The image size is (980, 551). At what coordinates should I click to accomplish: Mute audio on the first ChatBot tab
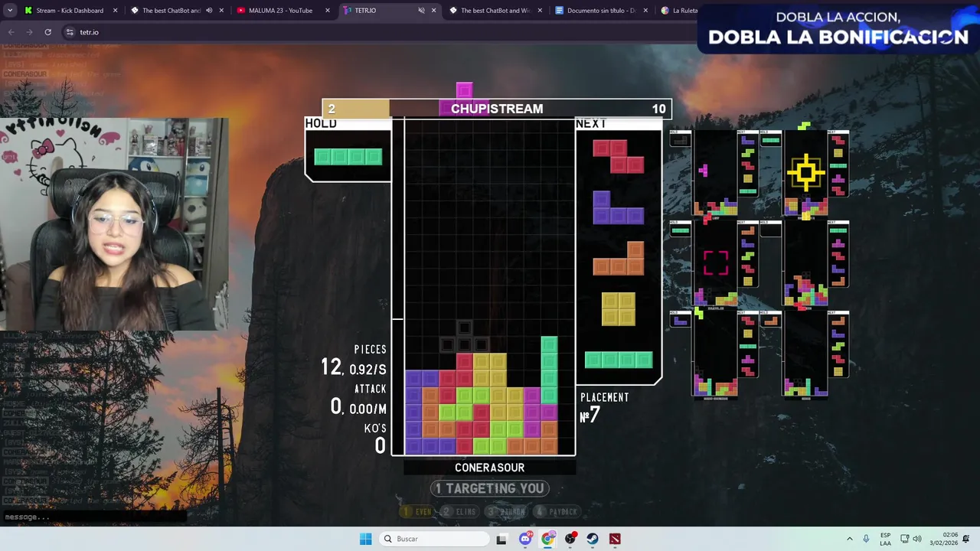tap(208, 10)
